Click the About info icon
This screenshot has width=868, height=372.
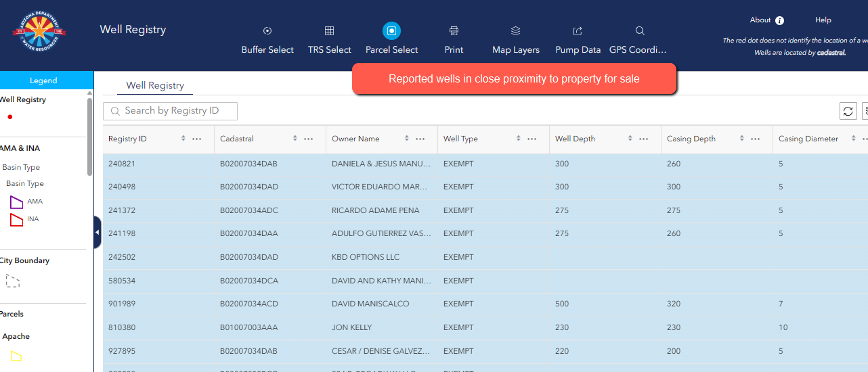click(779, 20)
